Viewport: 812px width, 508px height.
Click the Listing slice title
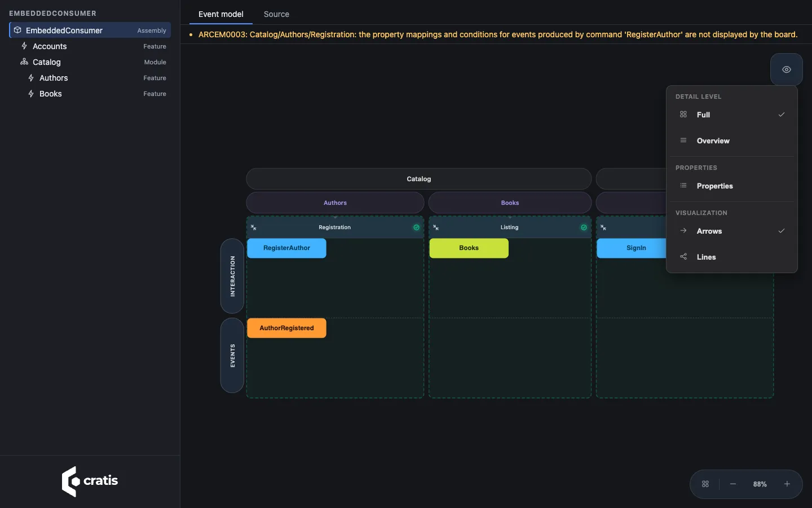pos(509,227)
